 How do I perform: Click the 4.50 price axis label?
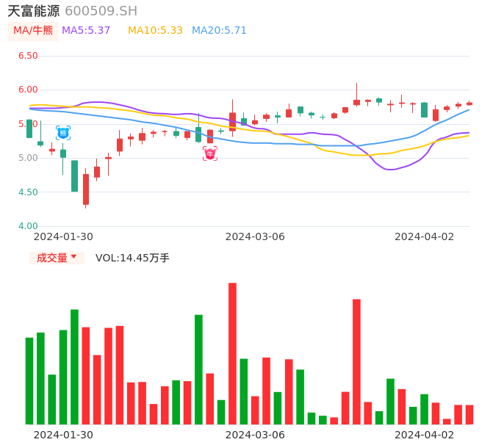point(28,192)
